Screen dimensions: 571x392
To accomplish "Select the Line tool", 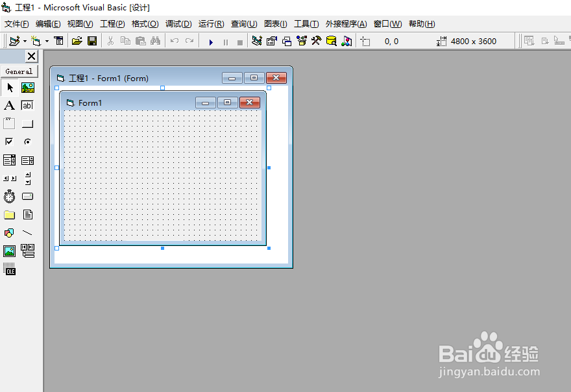I will point(28,233).
